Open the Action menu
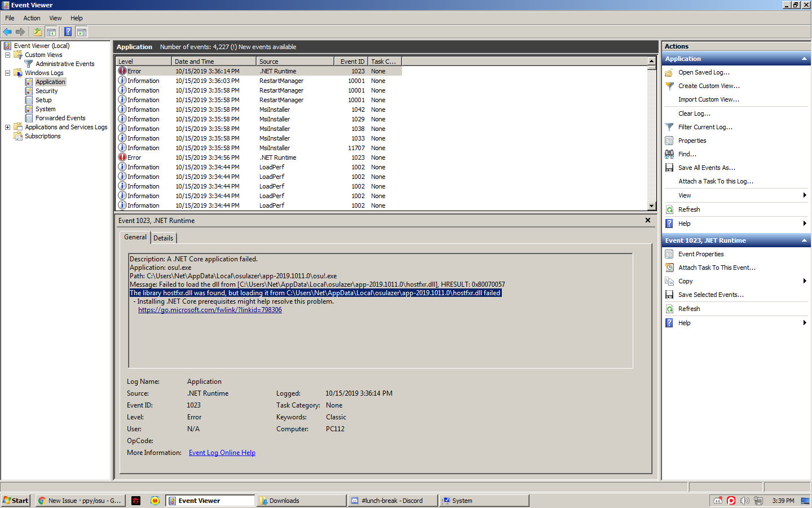 point(32,17)
